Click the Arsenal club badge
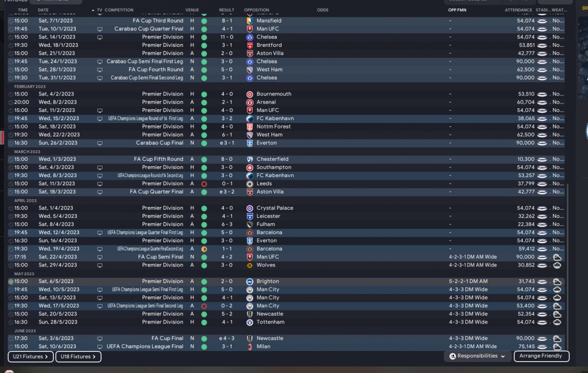The height and width of the screenshot is (373, 588). (250, 102)
